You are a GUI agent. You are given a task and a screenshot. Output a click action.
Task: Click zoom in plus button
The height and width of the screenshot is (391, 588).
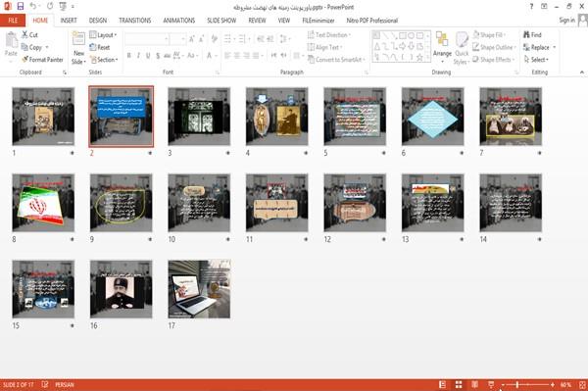[553, 384]
